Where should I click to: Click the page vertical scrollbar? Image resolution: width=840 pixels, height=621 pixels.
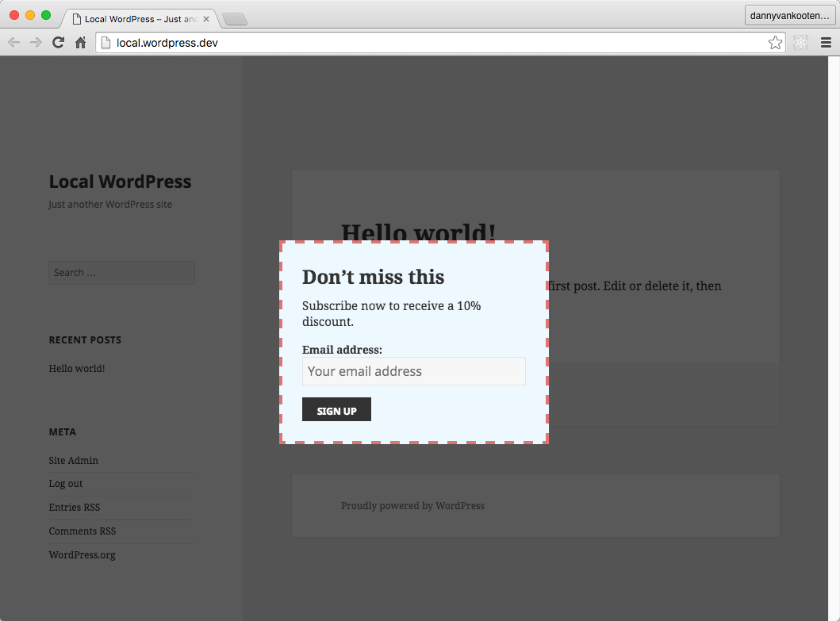tap(834, 338)
